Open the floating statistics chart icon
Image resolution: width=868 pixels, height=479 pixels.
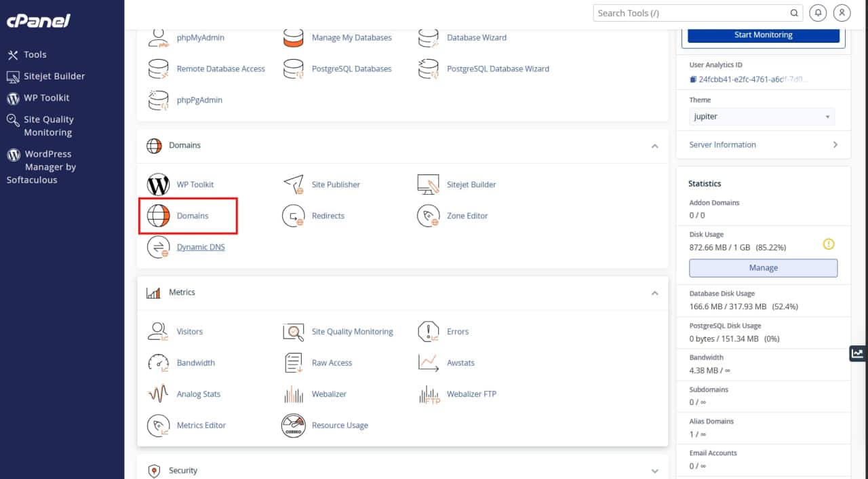[x=858, y=353]
